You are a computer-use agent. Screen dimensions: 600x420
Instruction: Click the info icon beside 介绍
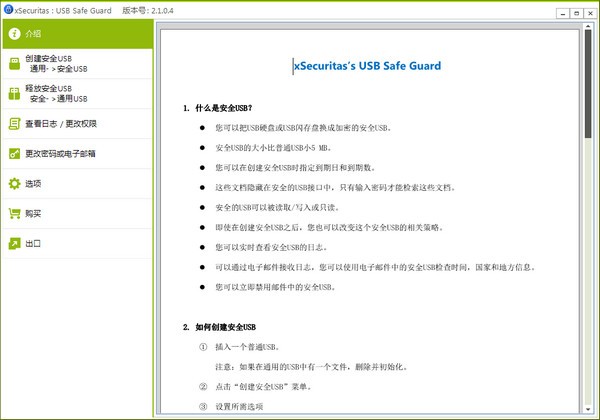point(13,34)
